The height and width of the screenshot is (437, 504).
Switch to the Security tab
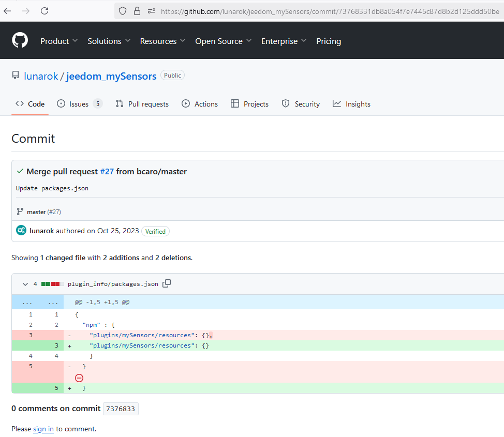pyautogui.click(x=301, y=104)
